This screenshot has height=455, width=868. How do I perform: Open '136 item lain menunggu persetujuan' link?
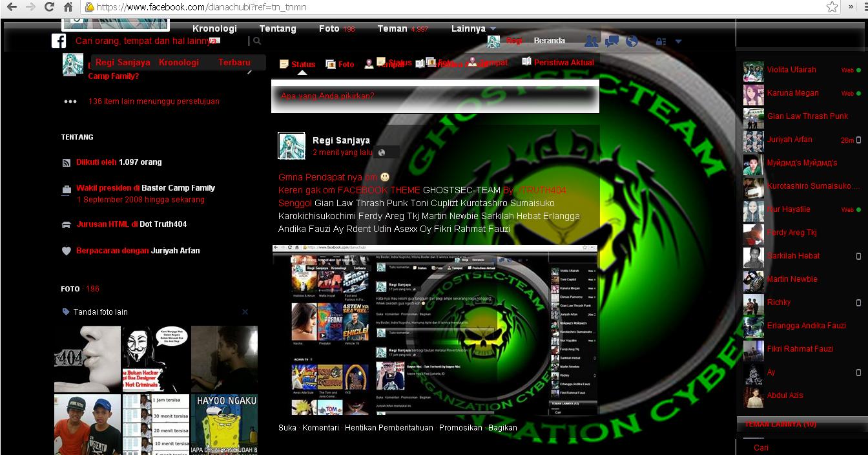(x=154, y=101)
